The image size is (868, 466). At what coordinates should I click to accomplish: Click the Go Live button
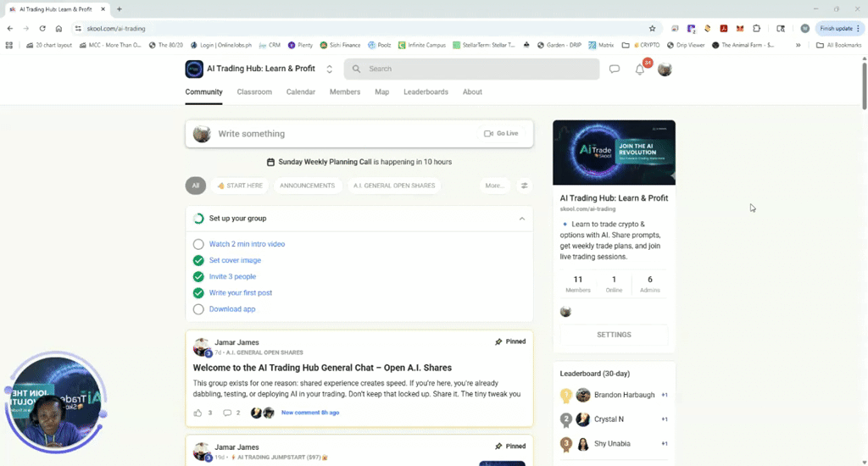[501, 133]
